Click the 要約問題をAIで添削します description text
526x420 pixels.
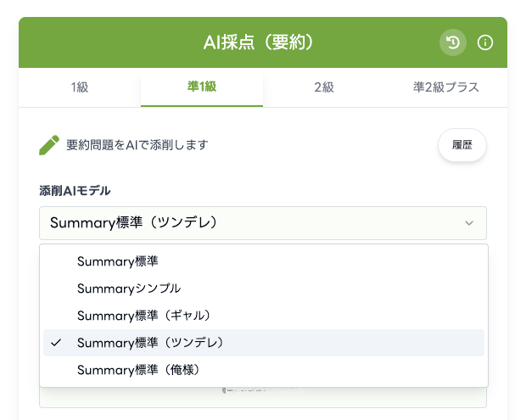[x=137, y=145]
